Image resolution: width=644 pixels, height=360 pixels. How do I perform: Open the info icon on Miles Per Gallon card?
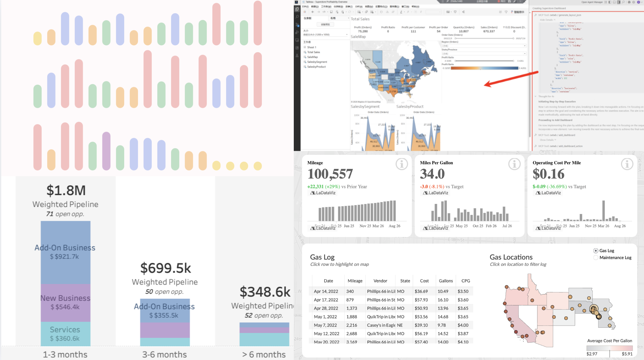tap(514, 164)
